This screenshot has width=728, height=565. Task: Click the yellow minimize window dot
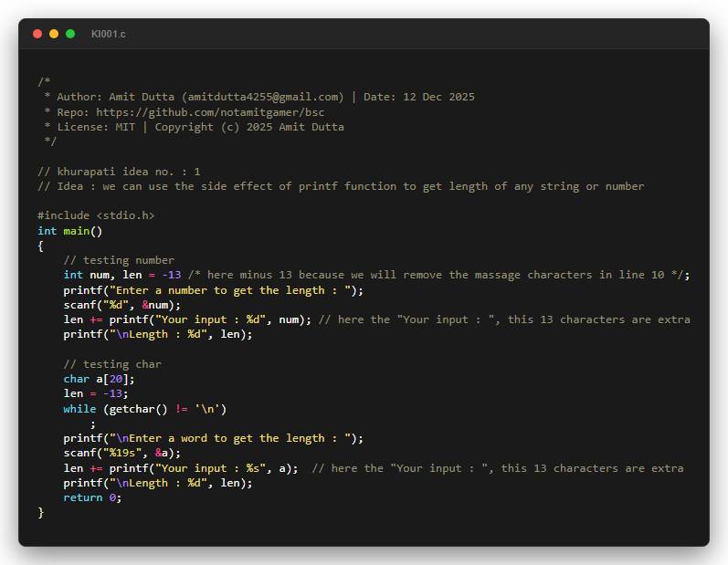point(54,34)
